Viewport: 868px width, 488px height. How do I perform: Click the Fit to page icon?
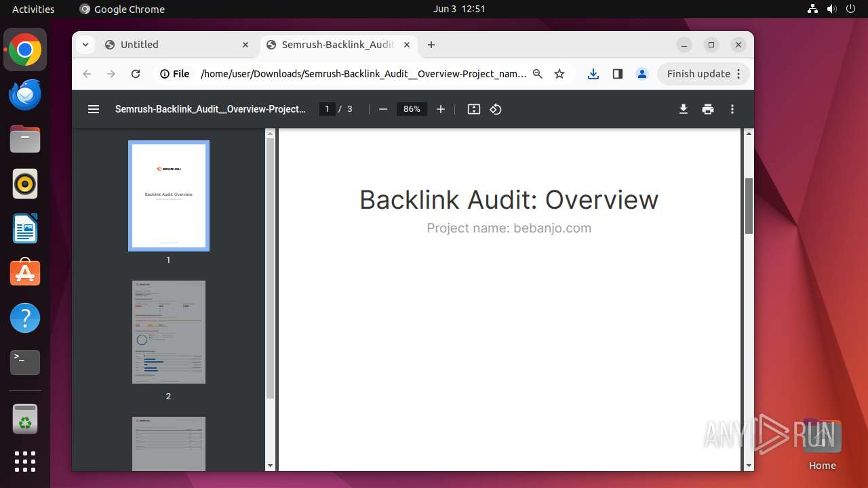(474, 109)
